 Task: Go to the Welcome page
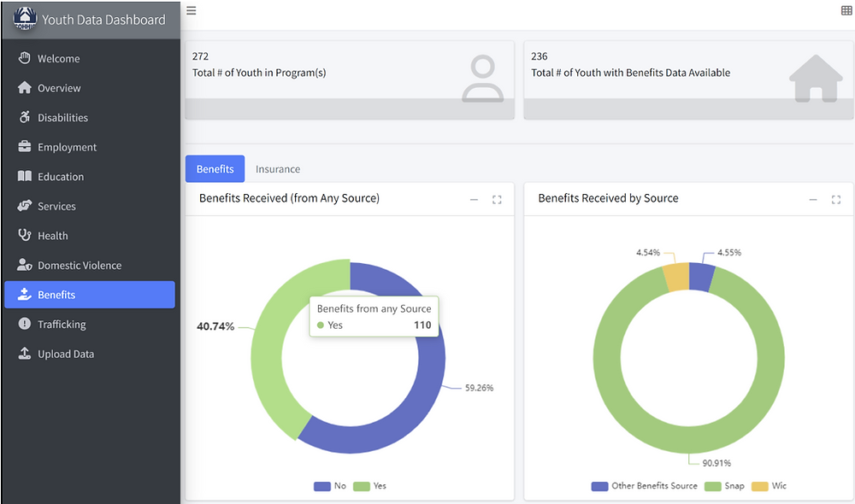coord(60,58)
